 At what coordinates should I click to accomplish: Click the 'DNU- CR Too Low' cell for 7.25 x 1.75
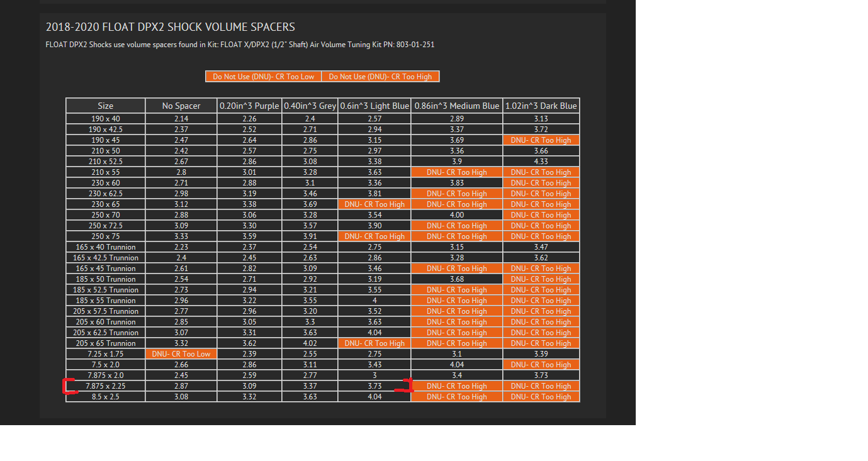(181, 353)
